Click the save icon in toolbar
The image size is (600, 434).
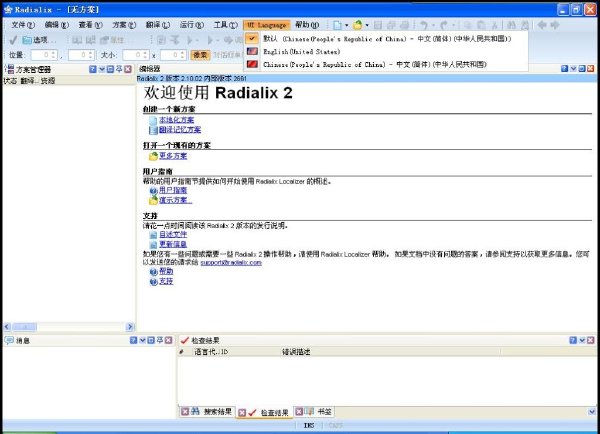tap(378, 25)
